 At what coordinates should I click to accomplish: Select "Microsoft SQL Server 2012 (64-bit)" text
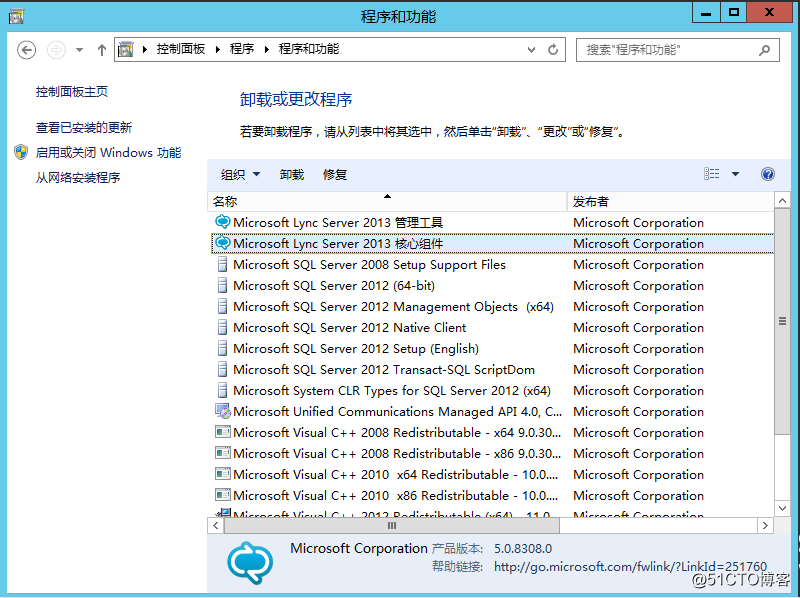pyautogui.click(x=334, y=286)
